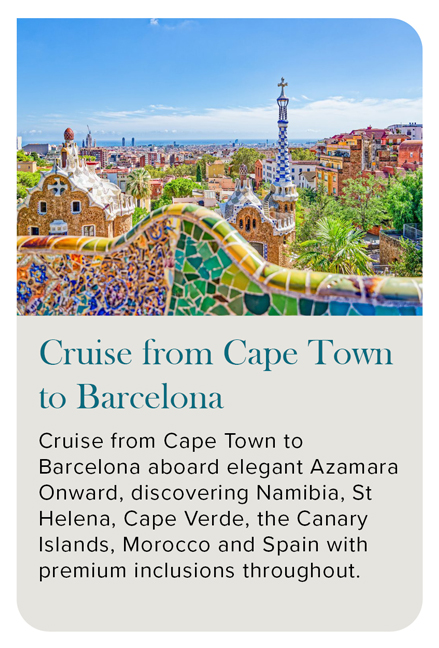The image size is (439, 648).
Task: Select the word "Barcelona" in the heading
Action: click(x=150, y=398)
